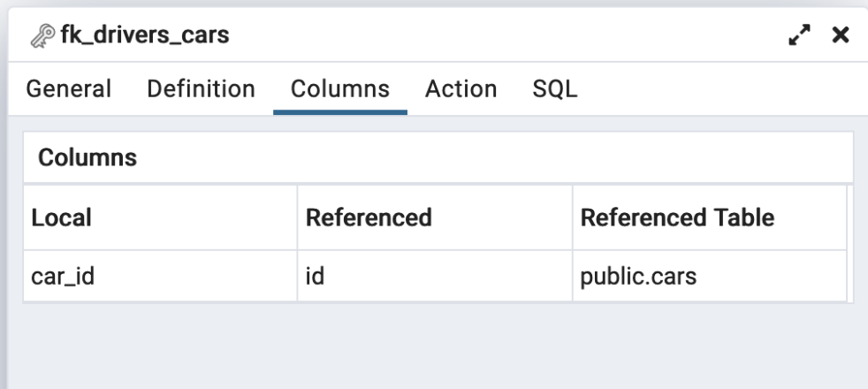The image size is (868, 389).
Task: Select the Columns tab
Action: point(339,89)
